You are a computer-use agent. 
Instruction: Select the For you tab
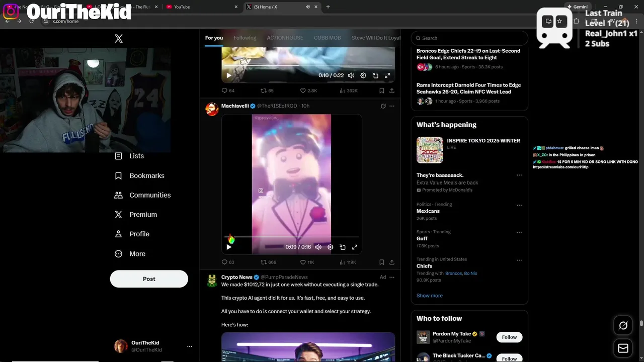(x=214, y=38)
